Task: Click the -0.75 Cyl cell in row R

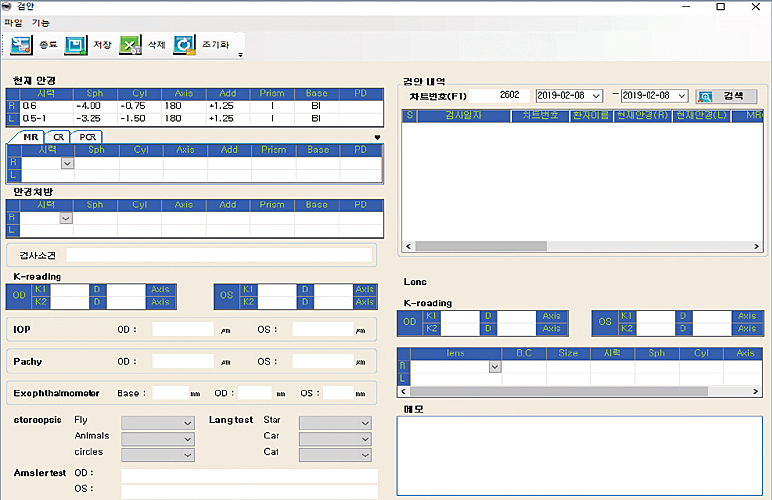Action: click(x=140, y=106)
